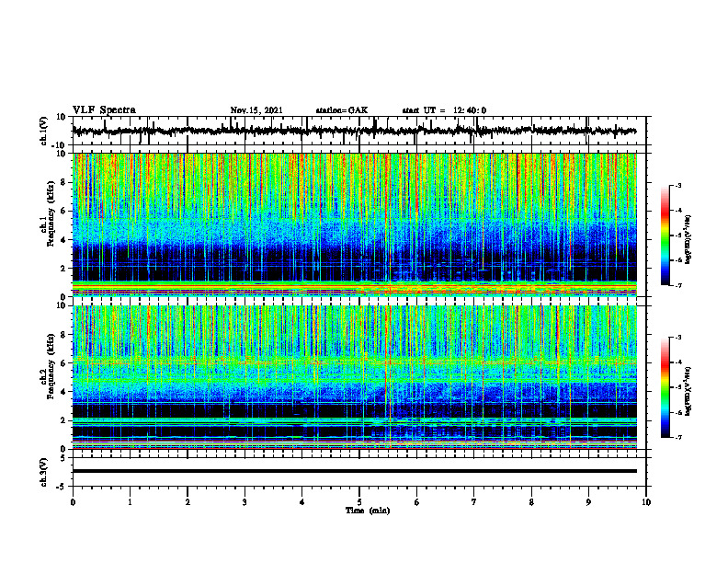Viewport: 728px width, 563px height.
Task: Click the "ch.1(V)" waveform axis label
Action: click(x=44, y=131)
